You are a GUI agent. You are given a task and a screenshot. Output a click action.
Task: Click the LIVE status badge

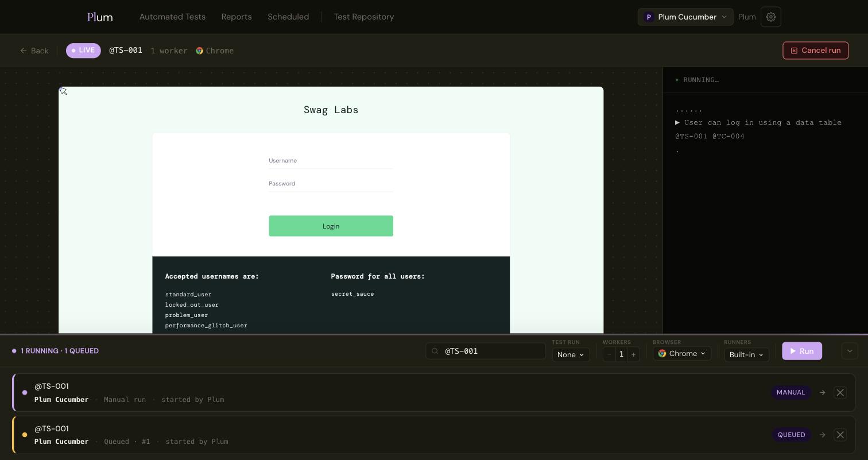click(83, 51)
